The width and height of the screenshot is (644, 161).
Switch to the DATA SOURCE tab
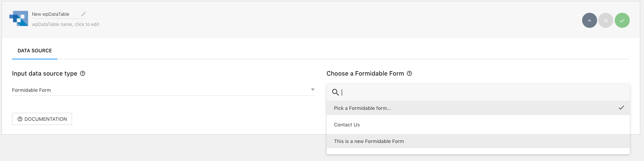pos(35,51)
